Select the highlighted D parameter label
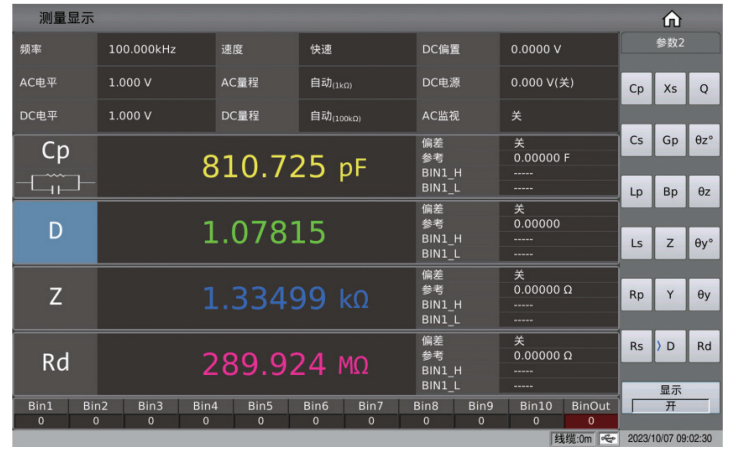This screenshot has height=464, width=730. 55,231
